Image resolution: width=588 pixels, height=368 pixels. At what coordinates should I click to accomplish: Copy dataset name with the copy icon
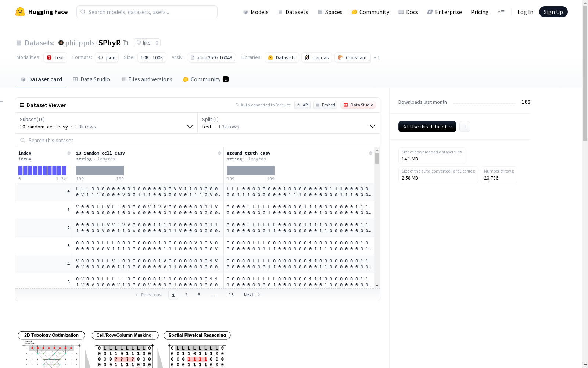click(x=125, y=43)
